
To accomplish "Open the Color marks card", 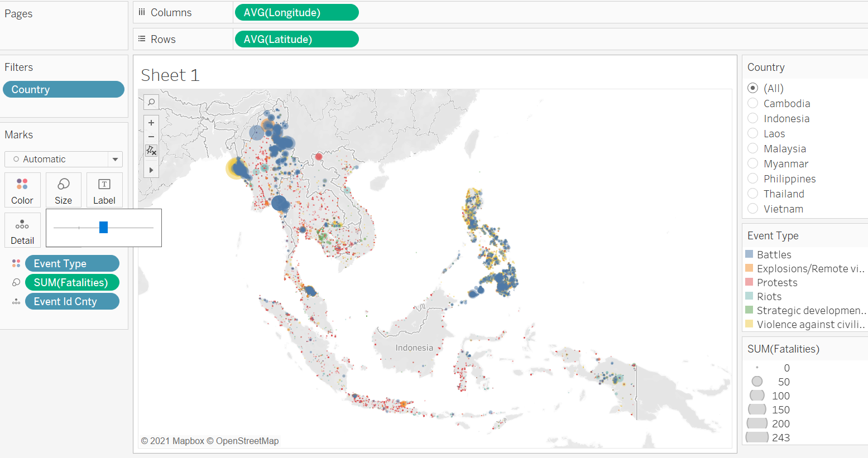I will (22, 190).
